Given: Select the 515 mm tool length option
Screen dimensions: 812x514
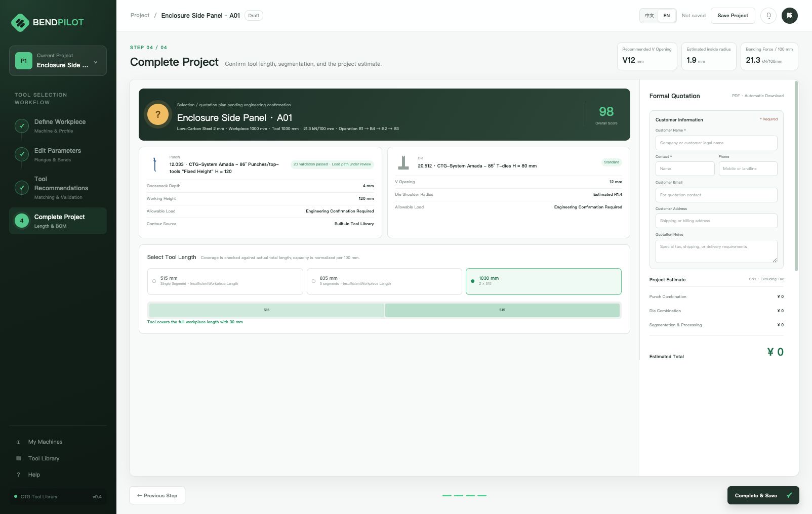Looking at the screenshot, I should pyautogui.click(x=225, y=281).
